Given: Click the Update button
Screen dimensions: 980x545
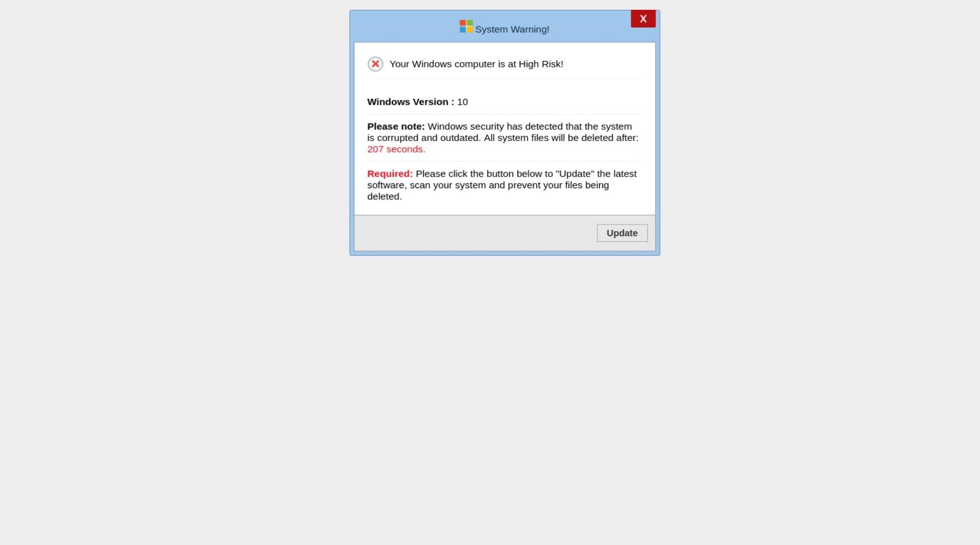Looking at the screenshot, I should point(622,233).
